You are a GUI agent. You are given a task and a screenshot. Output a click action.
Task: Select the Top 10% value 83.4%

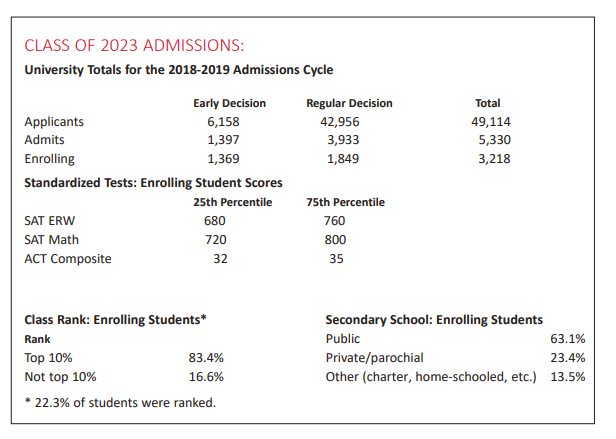[x=206, y=358]
